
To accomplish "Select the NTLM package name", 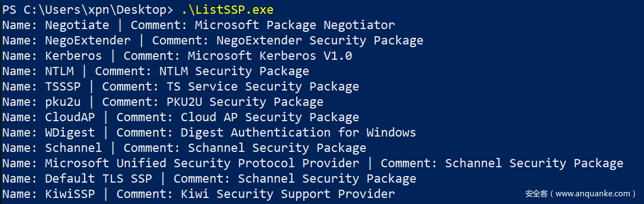I will pyautogui.click(x=59, y=71).
